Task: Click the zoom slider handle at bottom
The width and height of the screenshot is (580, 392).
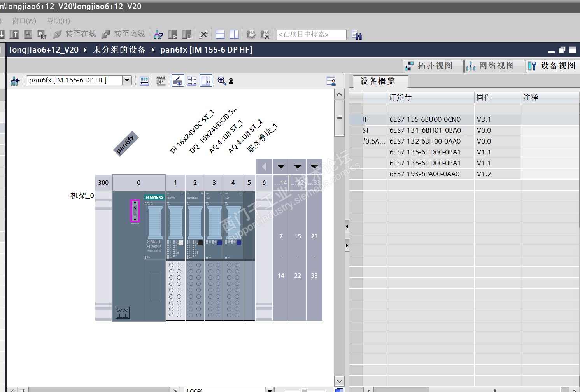Action: pos(304,390)
